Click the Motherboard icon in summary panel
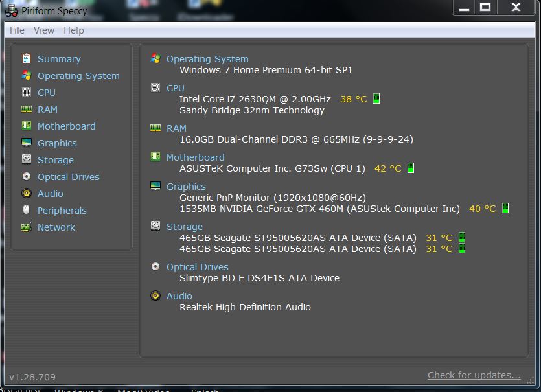The width and height of the screenshot is (541, 392). [x=155, y=157]
